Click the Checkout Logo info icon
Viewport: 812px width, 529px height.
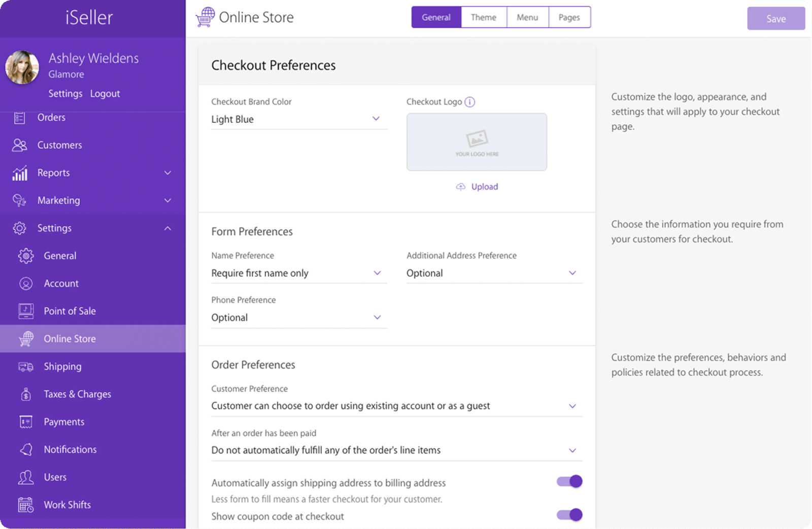tap(470, 102)
